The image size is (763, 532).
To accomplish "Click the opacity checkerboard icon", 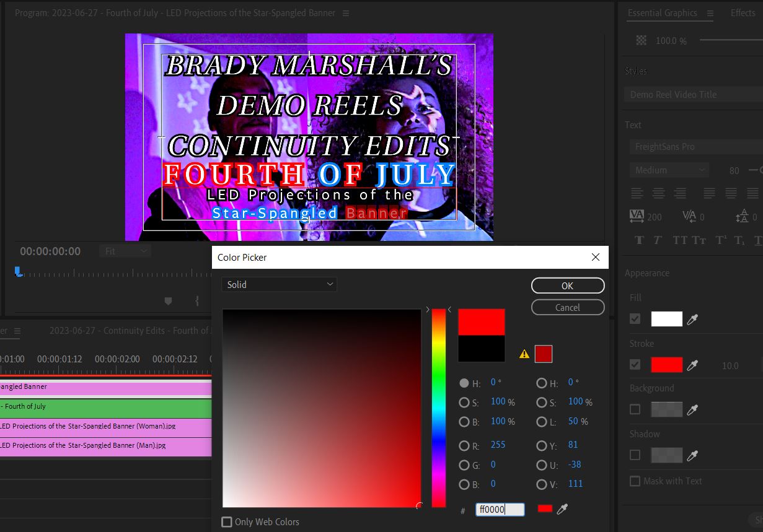I will pyautogui.click(x=642, y=40).
